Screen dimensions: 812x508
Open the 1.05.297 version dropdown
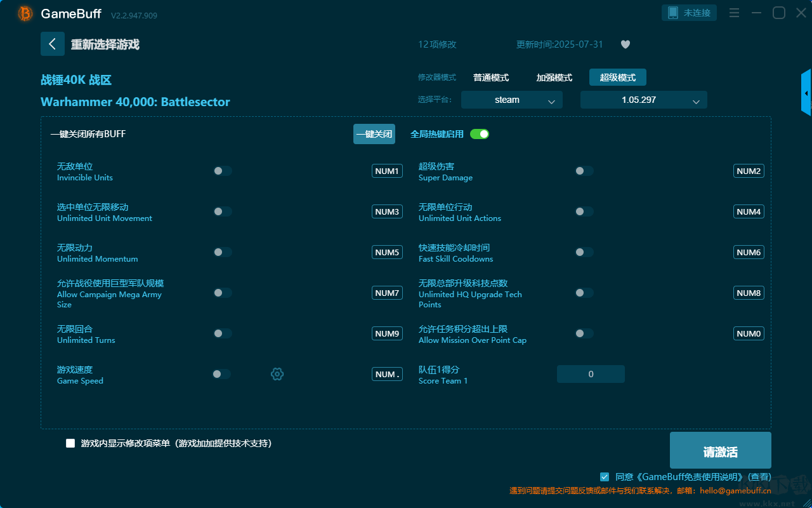coord(644,100)
